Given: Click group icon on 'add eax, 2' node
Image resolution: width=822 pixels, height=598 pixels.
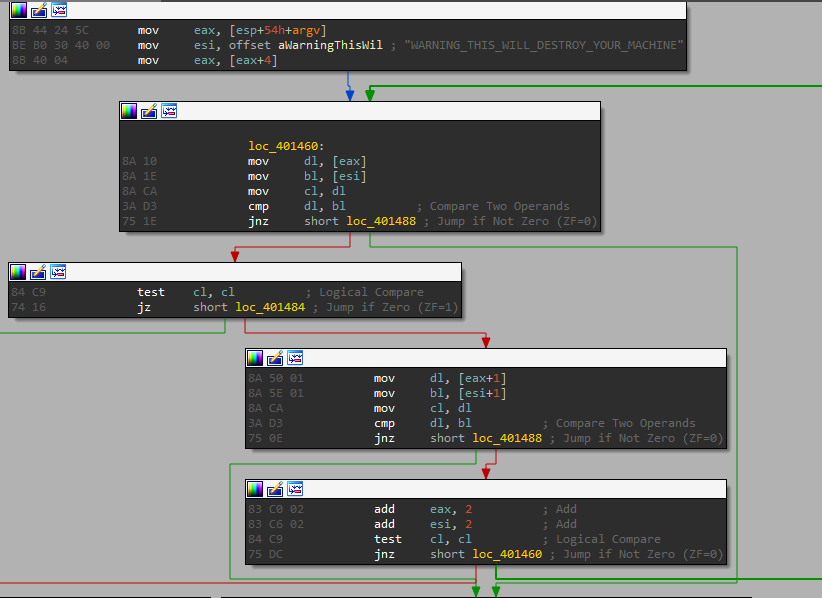Looking at the screenshot, I should (295, 489).
